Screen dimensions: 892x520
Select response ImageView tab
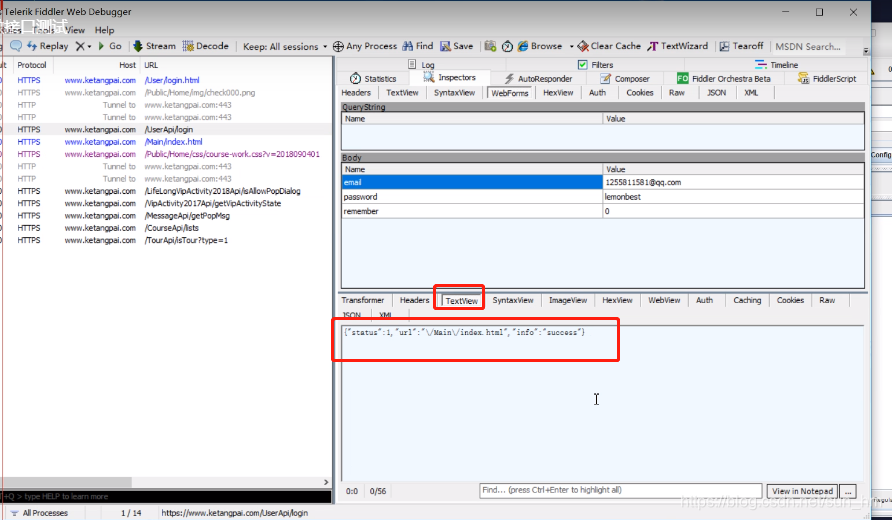[568, 300]
